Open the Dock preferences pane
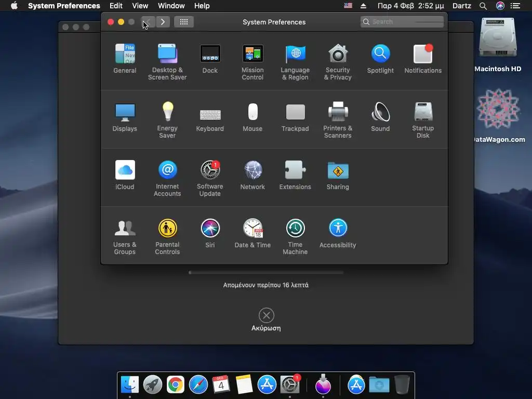 210,59
